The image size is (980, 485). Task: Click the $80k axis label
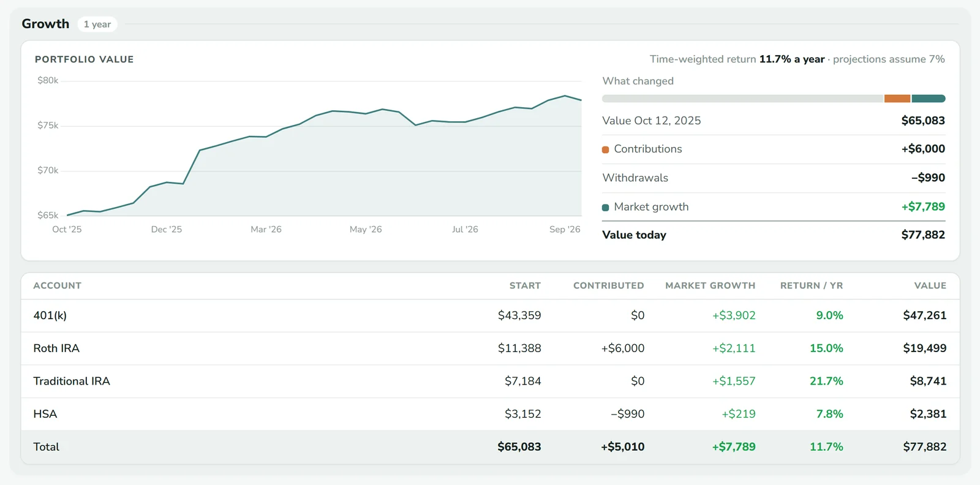[x=48, y=81]
